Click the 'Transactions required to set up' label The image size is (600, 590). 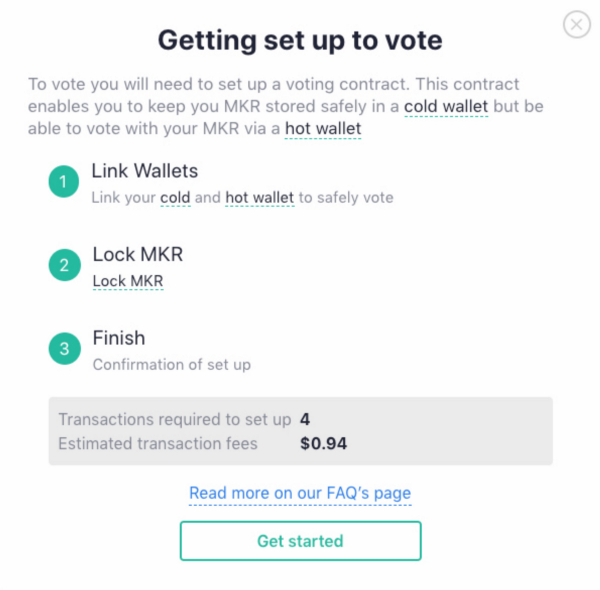coord(174,419)
